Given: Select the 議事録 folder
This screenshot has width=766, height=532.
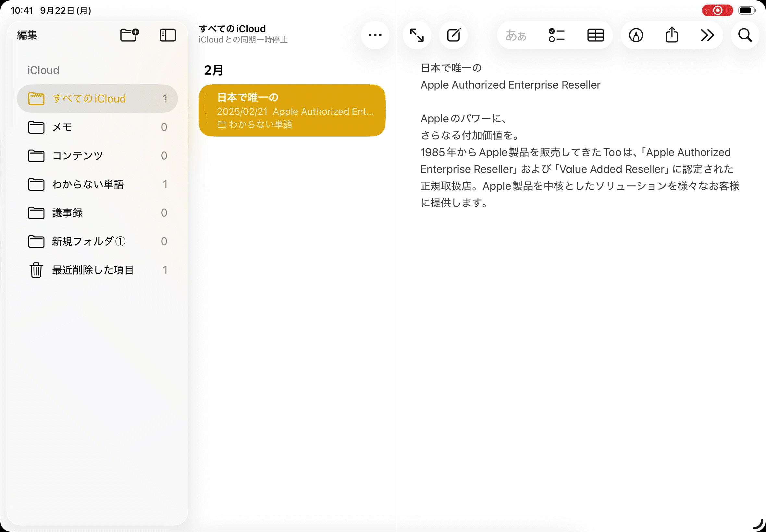Looking at the screenshot, I should click(97, 213).
